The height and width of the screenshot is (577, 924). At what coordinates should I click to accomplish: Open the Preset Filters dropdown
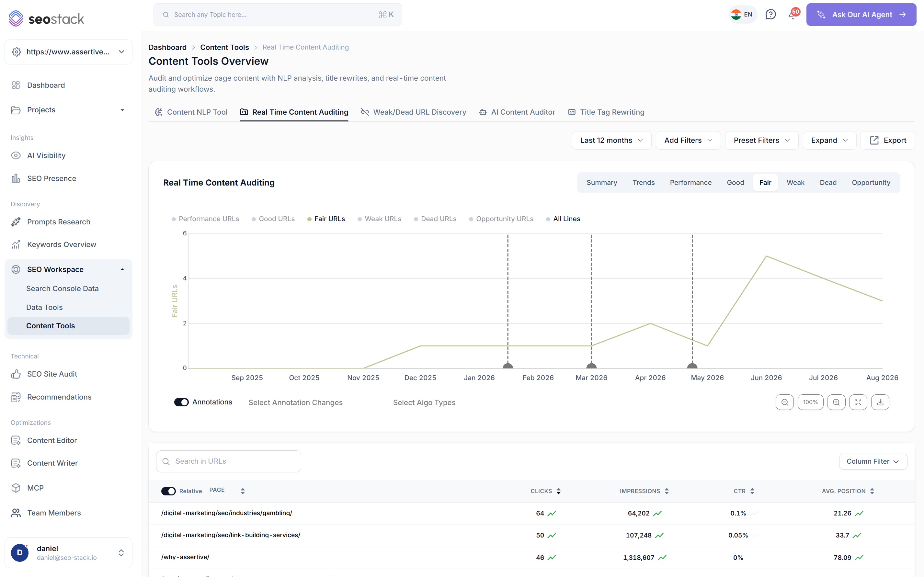point(761,141)
